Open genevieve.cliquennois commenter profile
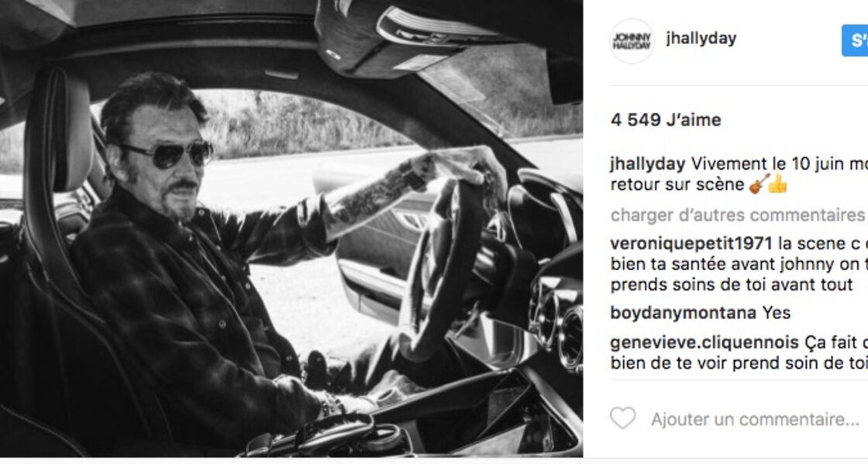This screenshot has width=868, height=464. [704, 343]
